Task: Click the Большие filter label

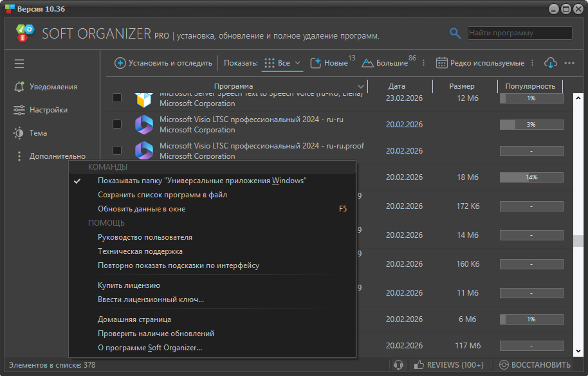Action: 392,63
